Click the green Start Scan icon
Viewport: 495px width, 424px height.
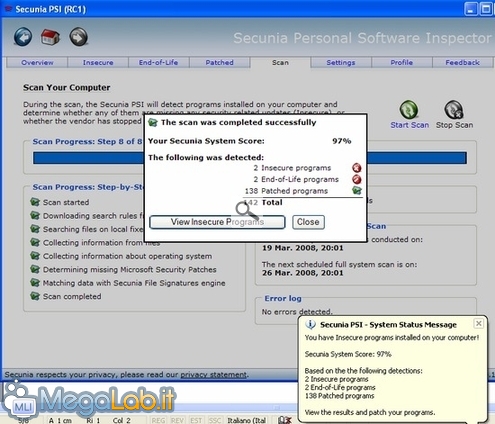tap(409, 109)
